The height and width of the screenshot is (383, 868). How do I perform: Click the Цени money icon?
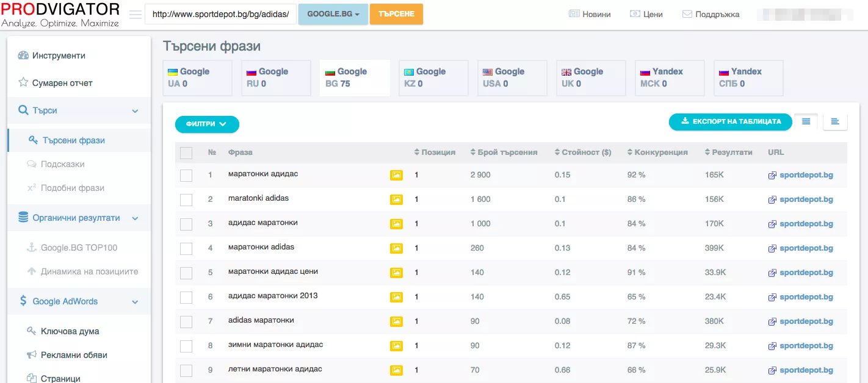point(635,14)
